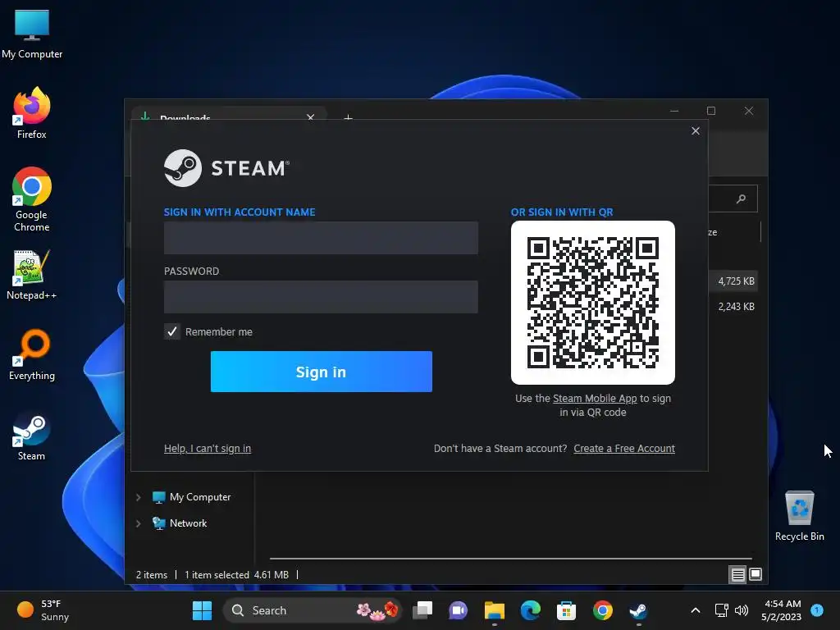Open Google Chrome desktop shortcut

[32, 199]
